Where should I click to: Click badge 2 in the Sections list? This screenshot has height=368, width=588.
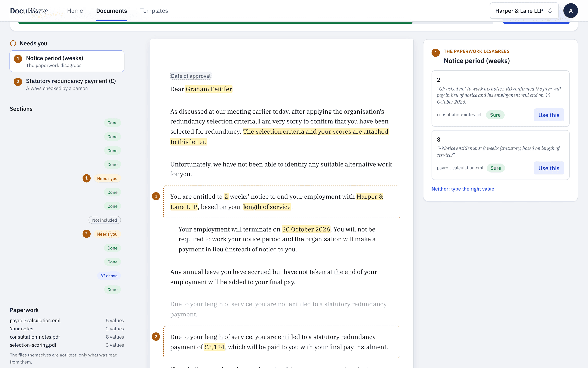pos(86,234)
